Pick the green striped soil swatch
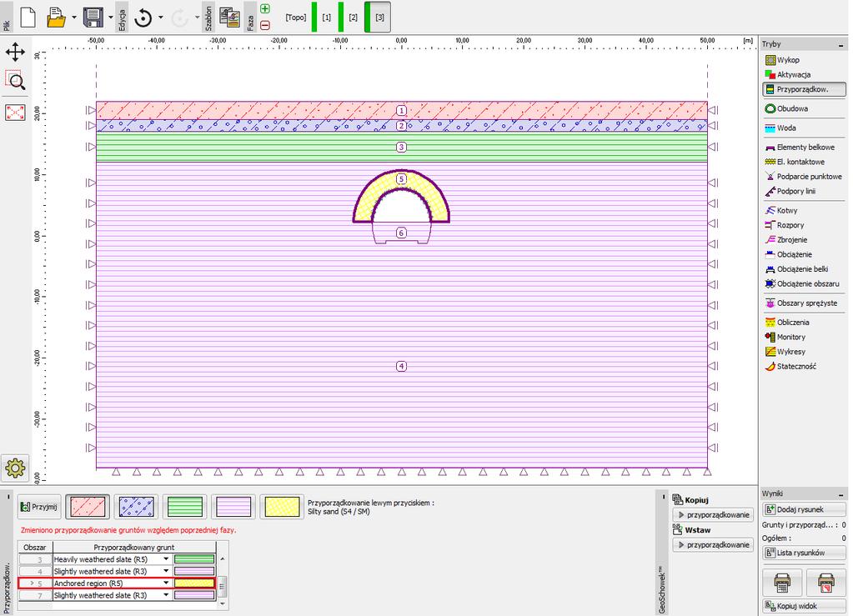Viewport: 853px width, 616px height. coord(185,507)
